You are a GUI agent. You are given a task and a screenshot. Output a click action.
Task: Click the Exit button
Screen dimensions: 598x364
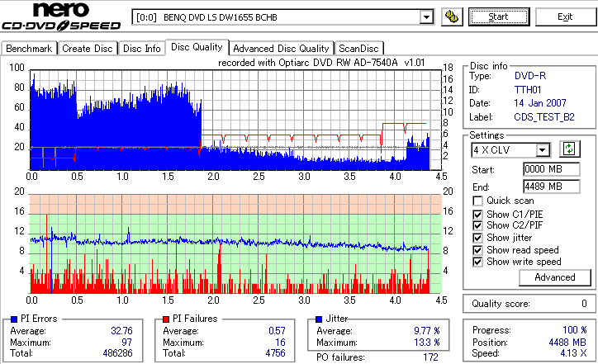565,17
